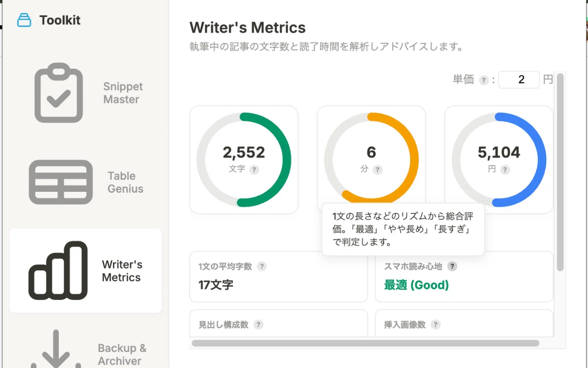
Task: Click the green 2,552 文字 gauge
Action: (244, 160)
